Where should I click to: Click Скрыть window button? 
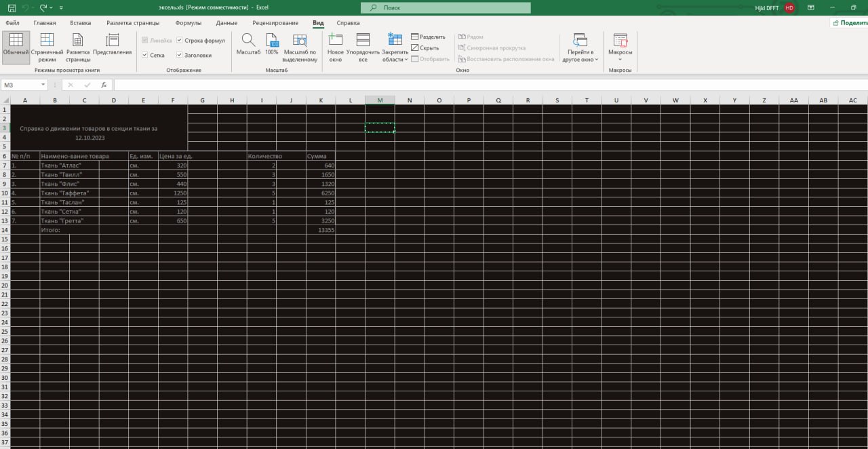point(425,48)
